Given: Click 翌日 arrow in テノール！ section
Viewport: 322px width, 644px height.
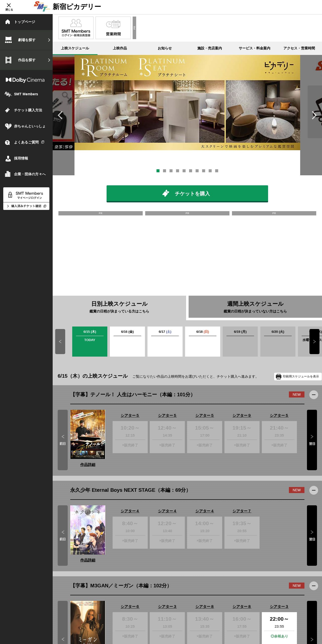Looking at the screenshot, I should point(312,440).
